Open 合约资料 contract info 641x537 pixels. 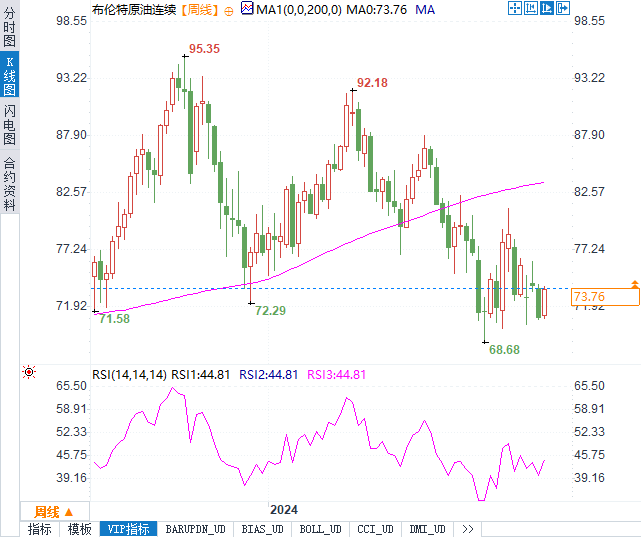9,183
